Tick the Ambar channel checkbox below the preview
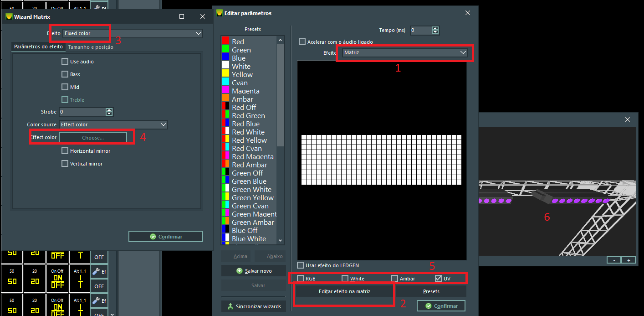Screen dimensions: 644x316 coord(394,278)
